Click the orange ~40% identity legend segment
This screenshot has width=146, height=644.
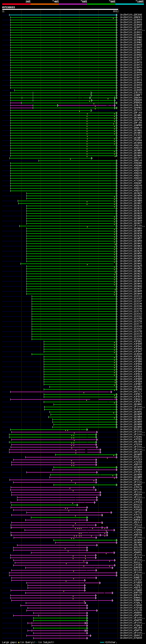45,4
